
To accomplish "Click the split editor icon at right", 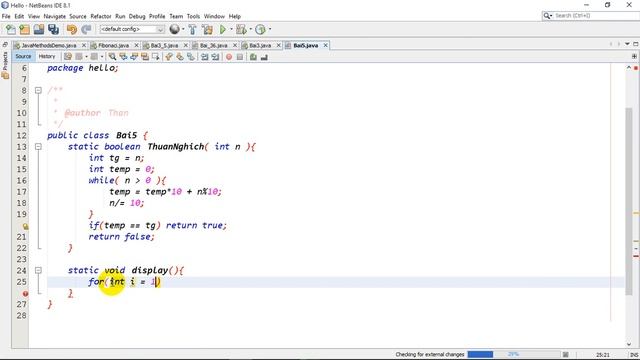I will 634,56.
